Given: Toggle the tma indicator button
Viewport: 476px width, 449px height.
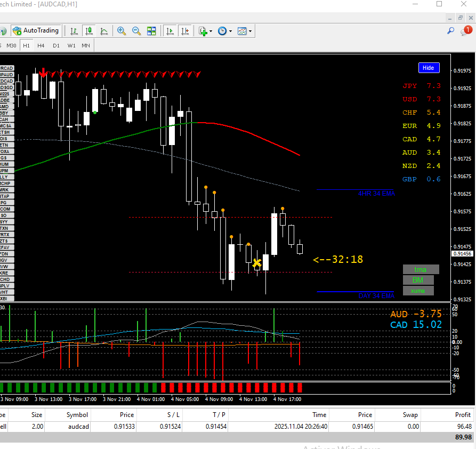Looking at the screenshot, I should coord(421,269).
